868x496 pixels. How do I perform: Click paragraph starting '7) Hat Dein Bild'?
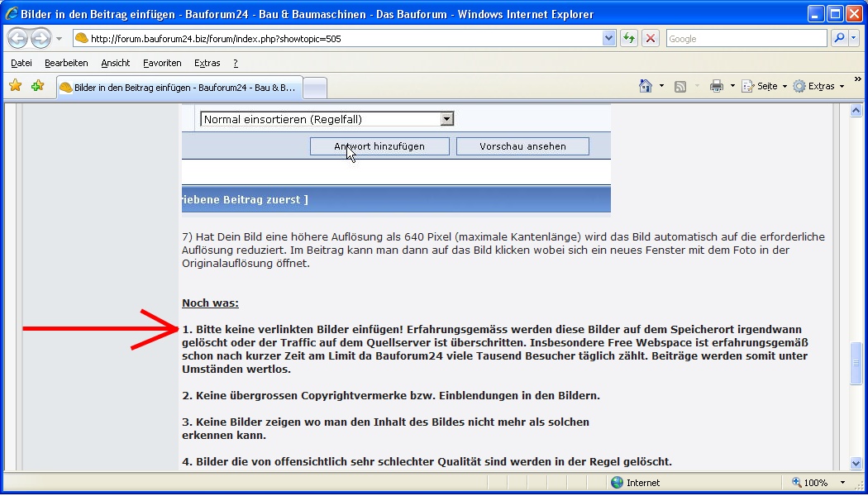[x=503, y=250]
